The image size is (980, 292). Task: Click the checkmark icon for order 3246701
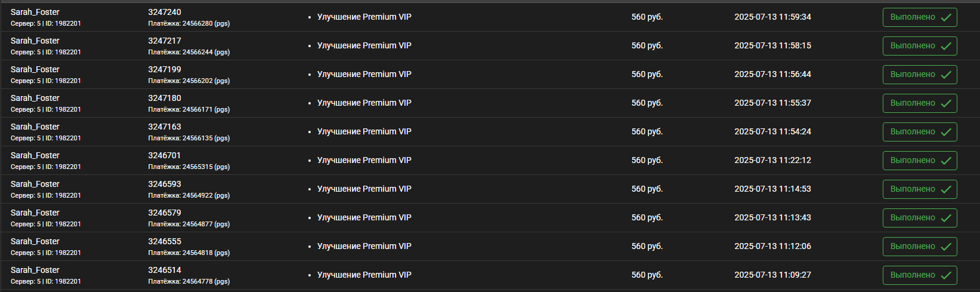[x=946, y=161]
